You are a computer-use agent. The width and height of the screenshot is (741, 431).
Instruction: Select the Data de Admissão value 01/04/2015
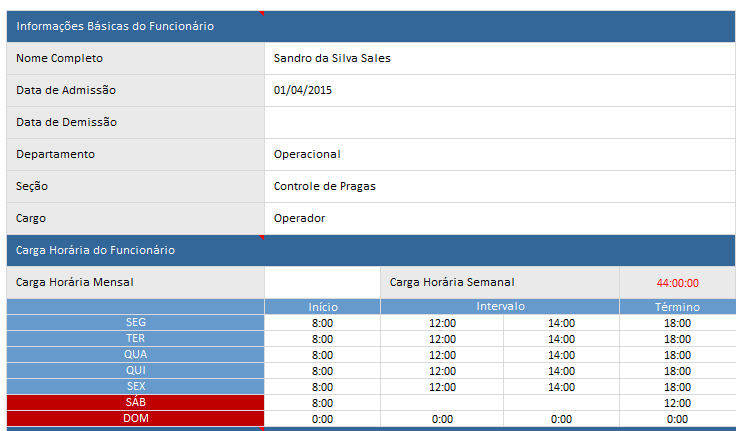[x=499, y=90]
